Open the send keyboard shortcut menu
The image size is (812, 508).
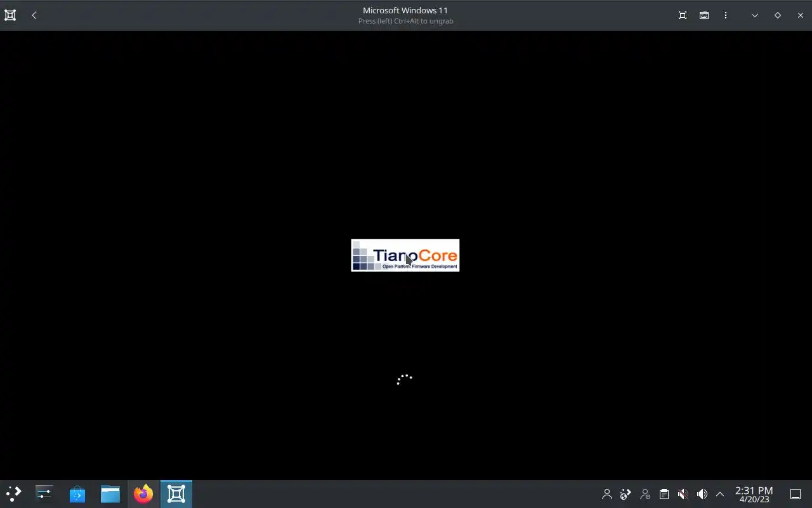point(704,15)
